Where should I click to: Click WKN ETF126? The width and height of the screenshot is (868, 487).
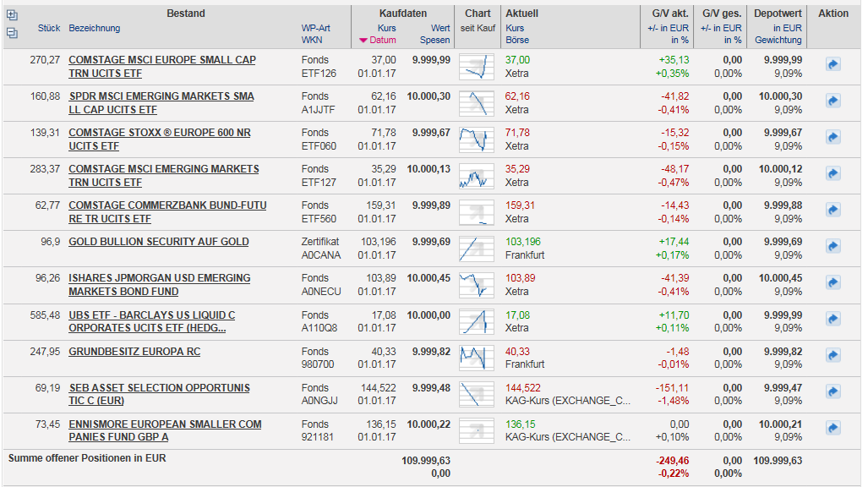pos(319,74)
